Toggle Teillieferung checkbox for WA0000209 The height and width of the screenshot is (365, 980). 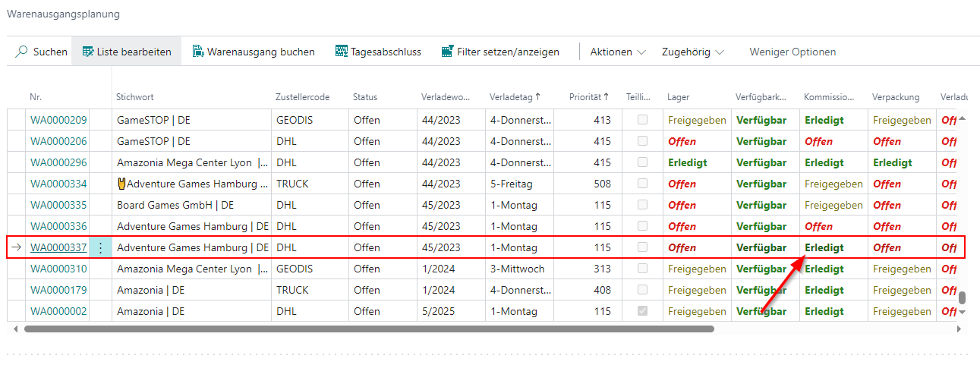(642, 120)
